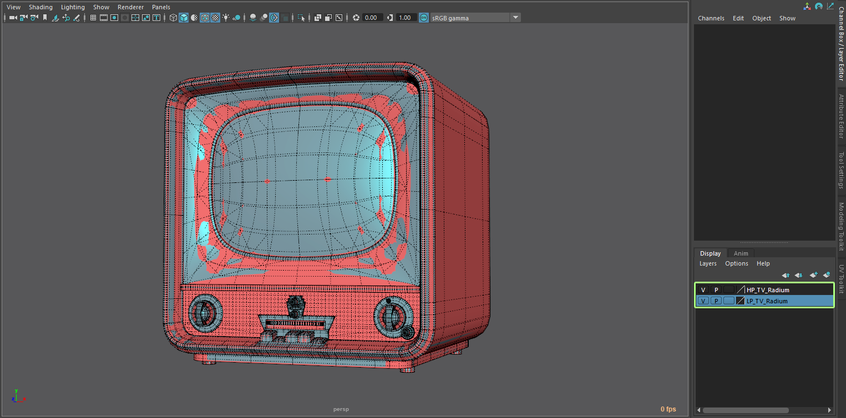Click move layer up arrow icon

(785, 275)
